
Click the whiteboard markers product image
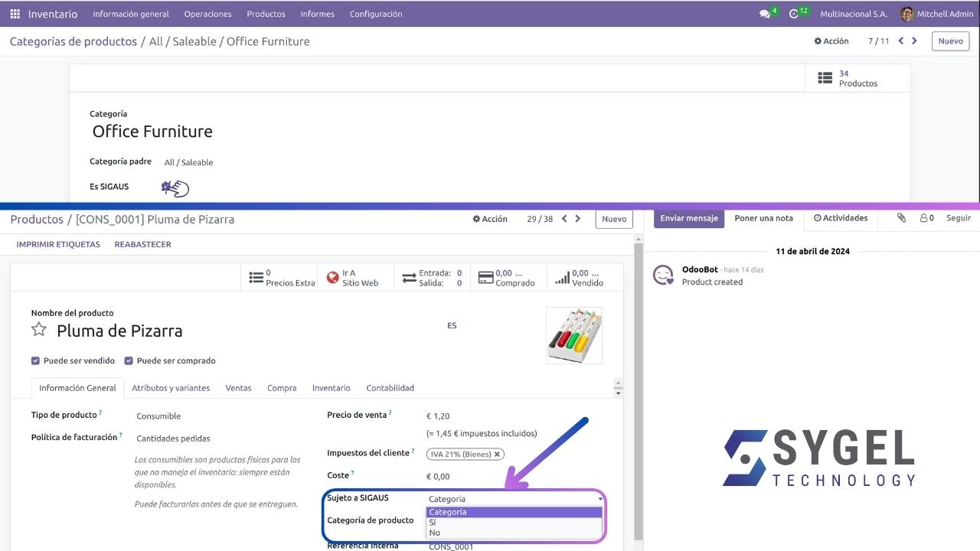pos(574,335)
